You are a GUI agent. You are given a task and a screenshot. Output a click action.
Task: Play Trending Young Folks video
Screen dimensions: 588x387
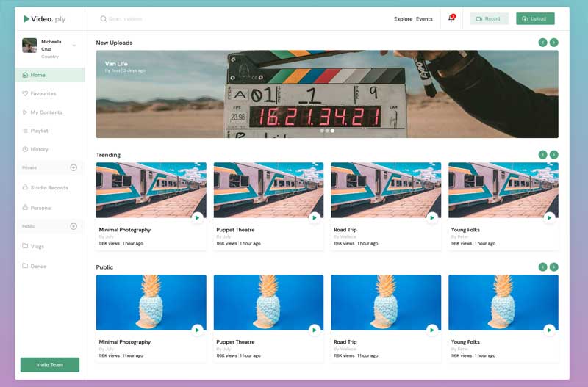pos(549,217)
